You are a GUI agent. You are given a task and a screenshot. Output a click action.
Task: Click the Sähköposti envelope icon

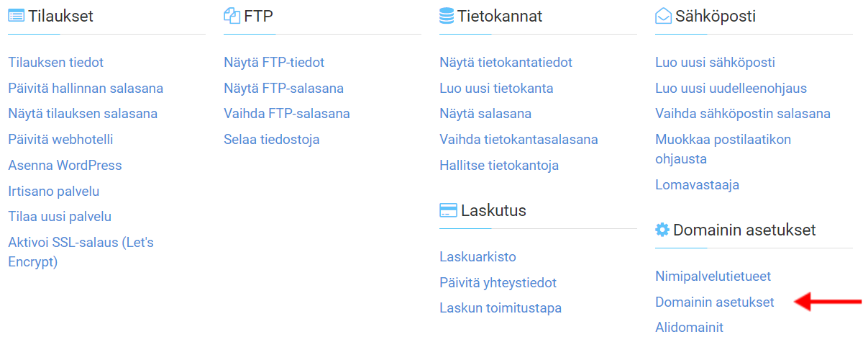coord(663,16)
